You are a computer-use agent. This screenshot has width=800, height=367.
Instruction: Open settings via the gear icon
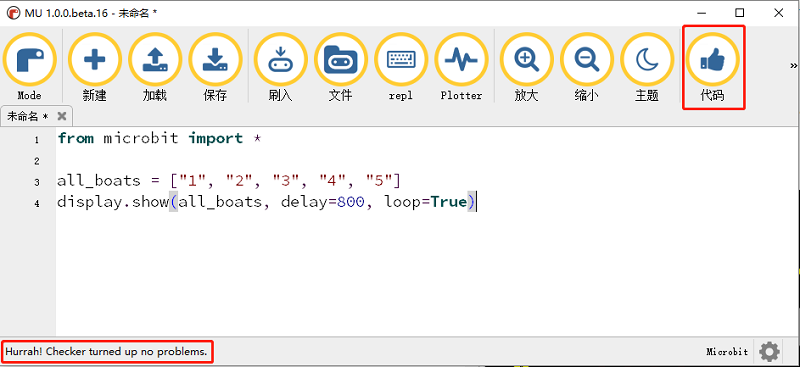pos(769,352)
